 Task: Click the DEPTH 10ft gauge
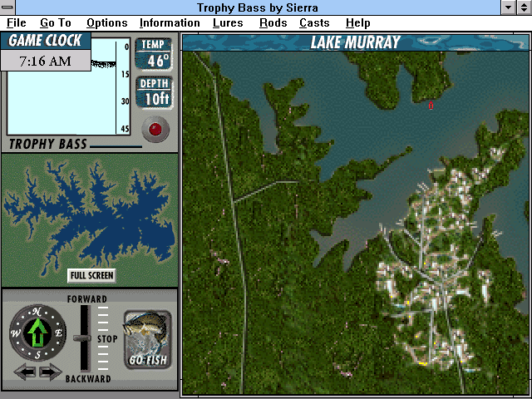pyautogui.click(x=155, y=92)
